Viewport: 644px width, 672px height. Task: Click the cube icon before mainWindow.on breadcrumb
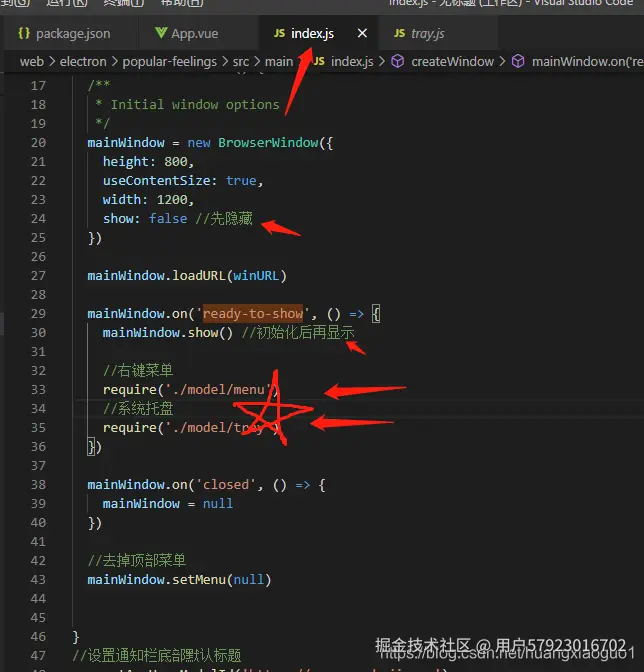[x=518, y=62]
